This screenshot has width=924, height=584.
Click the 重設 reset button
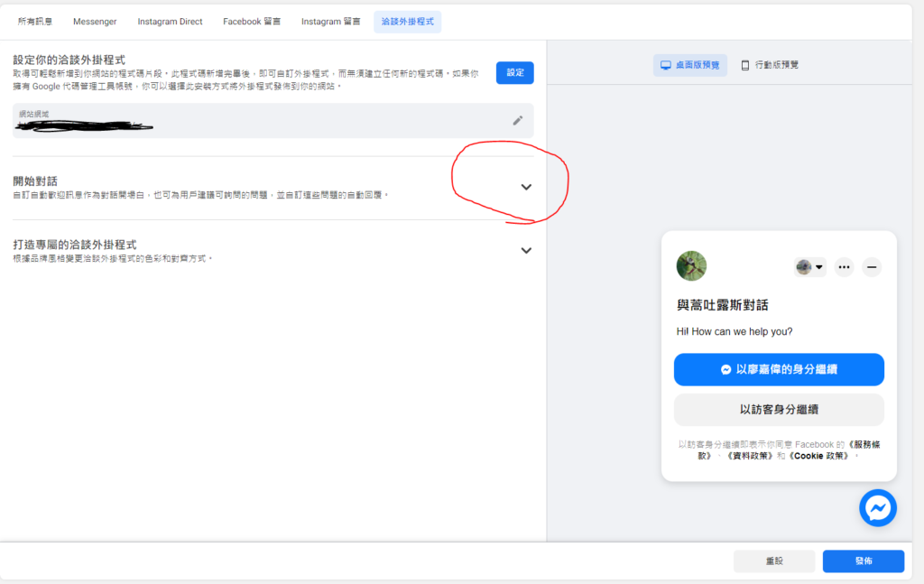pos(773,561)
